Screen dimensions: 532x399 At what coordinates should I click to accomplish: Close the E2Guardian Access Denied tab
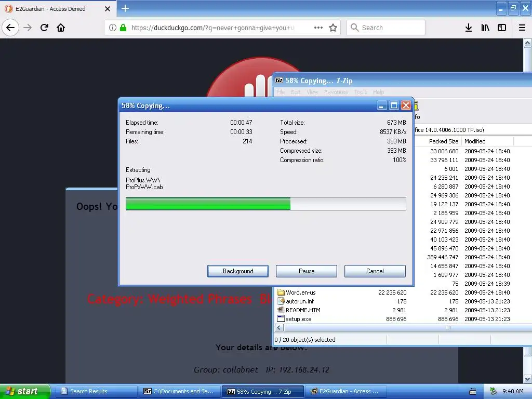coord(107,9)
